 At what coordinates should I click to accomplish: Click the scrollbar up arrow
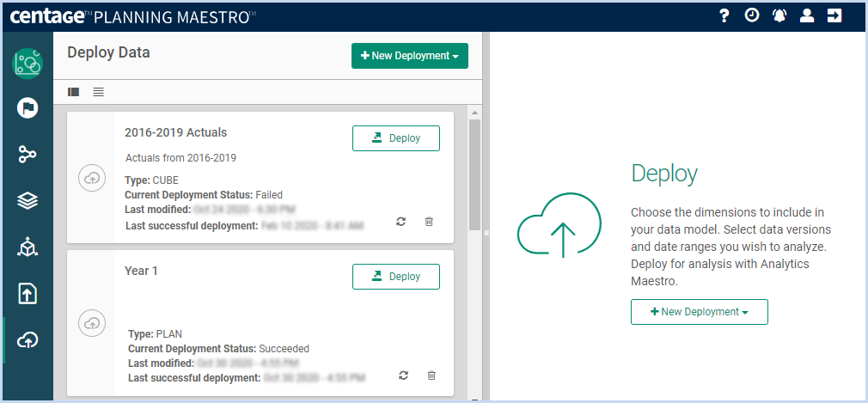pos(474,113)
